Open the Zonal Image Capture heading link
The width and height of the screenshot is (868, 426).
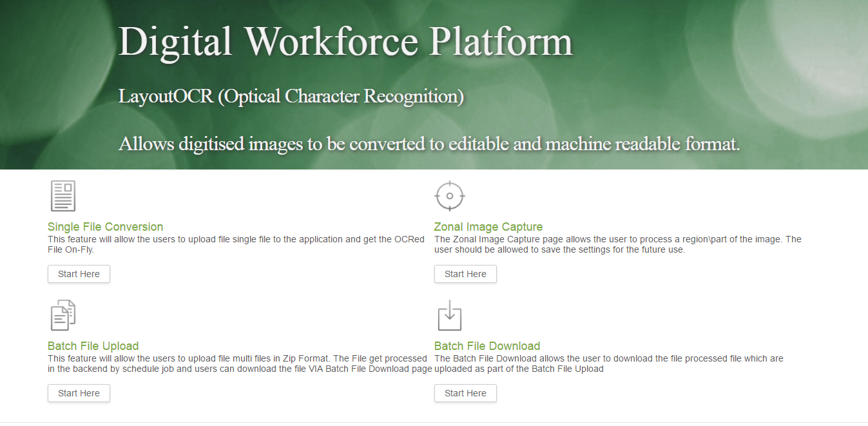pyautogui.click(x=488, y=227)
